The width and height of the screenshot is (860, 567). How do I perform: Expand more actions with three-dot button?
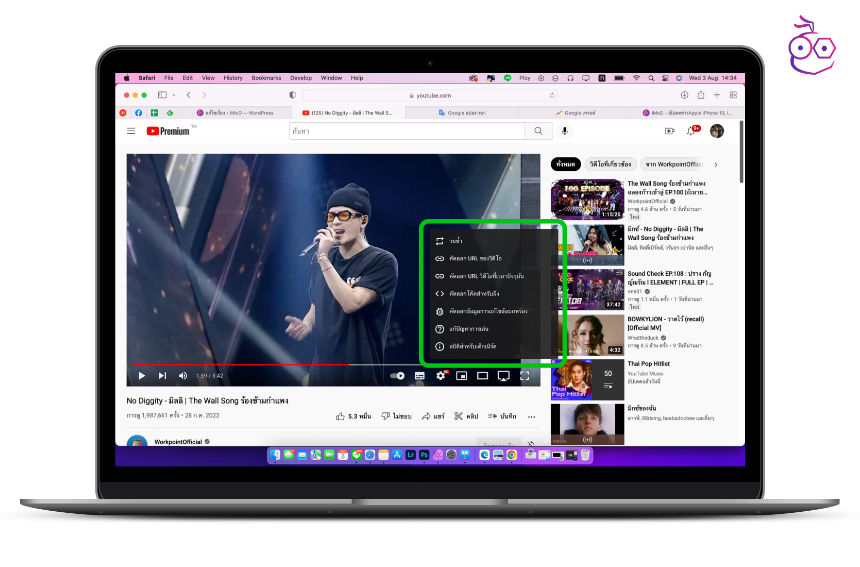pos(532,416)
